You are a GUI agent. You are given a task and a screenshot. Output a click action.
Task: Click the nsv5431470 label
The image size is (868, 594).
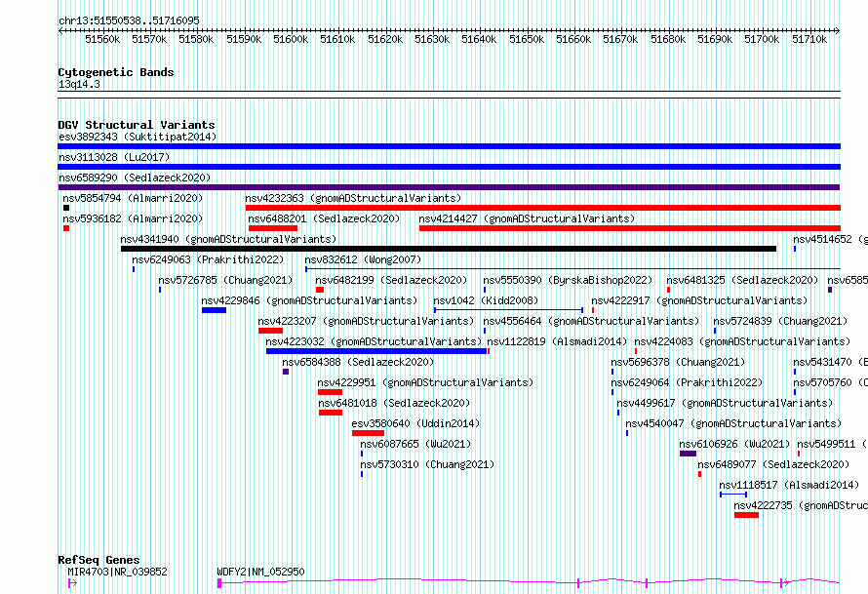[x=830, y=362]
